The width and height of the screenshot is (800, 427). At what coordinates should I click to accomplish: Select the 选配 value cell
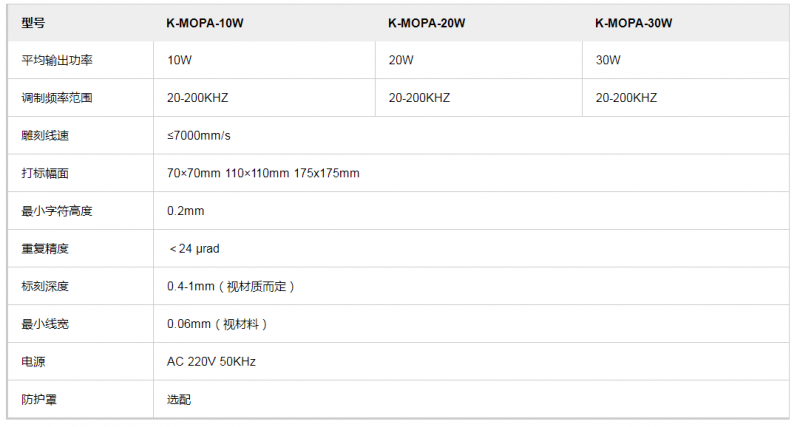179,399
